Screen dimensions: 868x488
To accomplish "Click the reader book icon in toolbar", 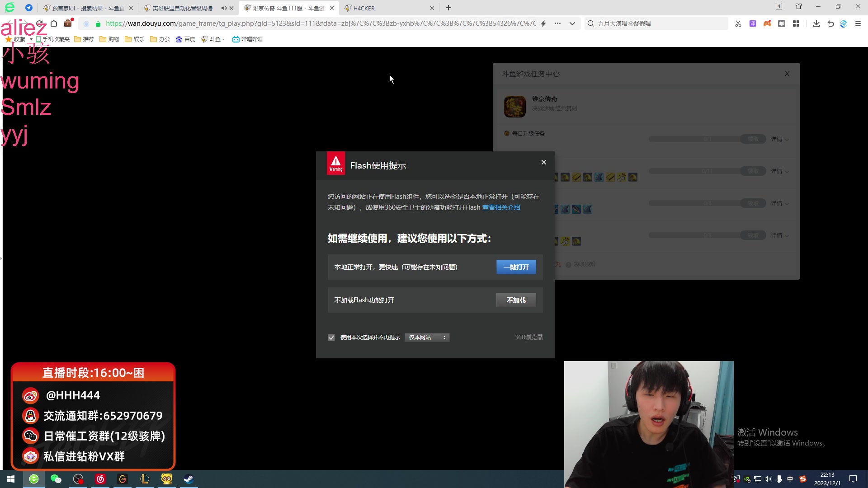I will pyautogui.click(x=782, y=23).
